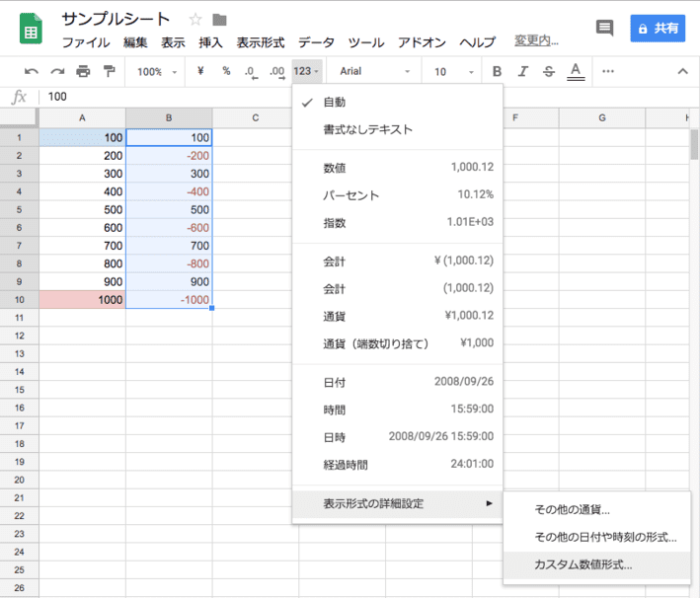The height and width of the screenshot is (598, 700).
Task: Click the redo arrow icon
Action: tap(57, 71)
